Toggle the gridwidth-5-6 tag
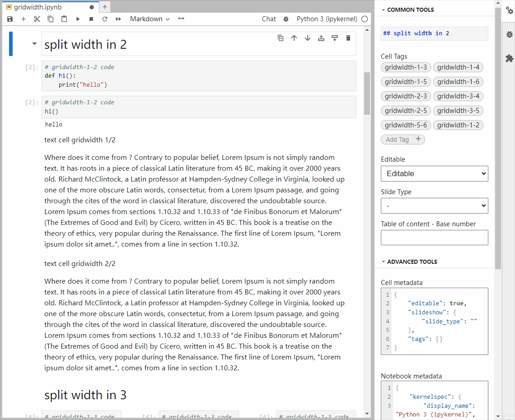The height and width of the screenshot is (420, 515). 406,125
